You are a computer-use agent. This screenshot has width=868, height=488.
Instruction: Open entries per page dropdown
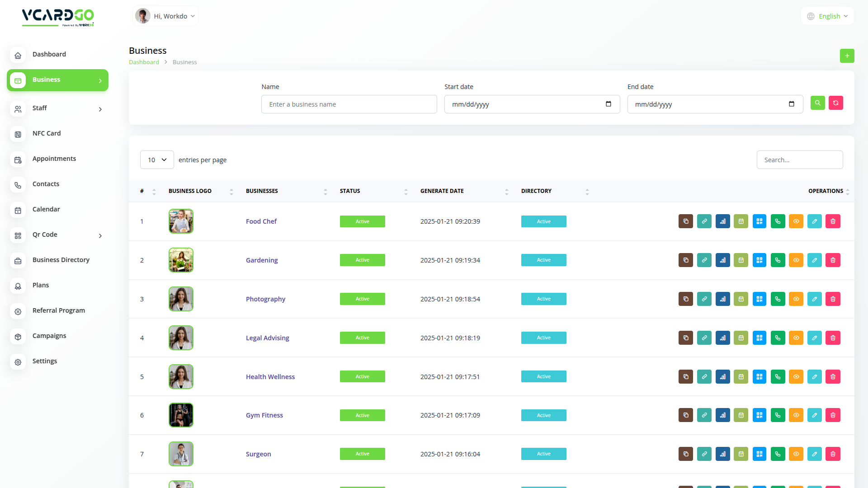[x=157, y=160]
